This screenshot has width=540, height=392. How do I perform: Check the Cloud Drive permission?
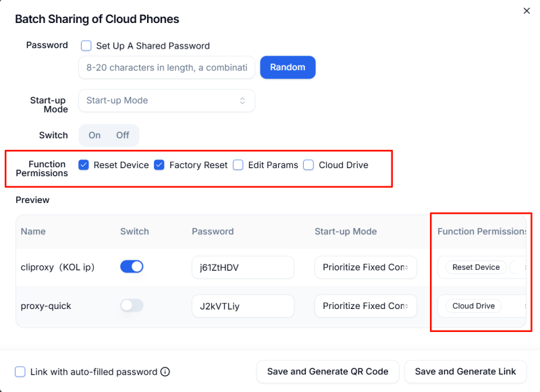click(308, 165)
